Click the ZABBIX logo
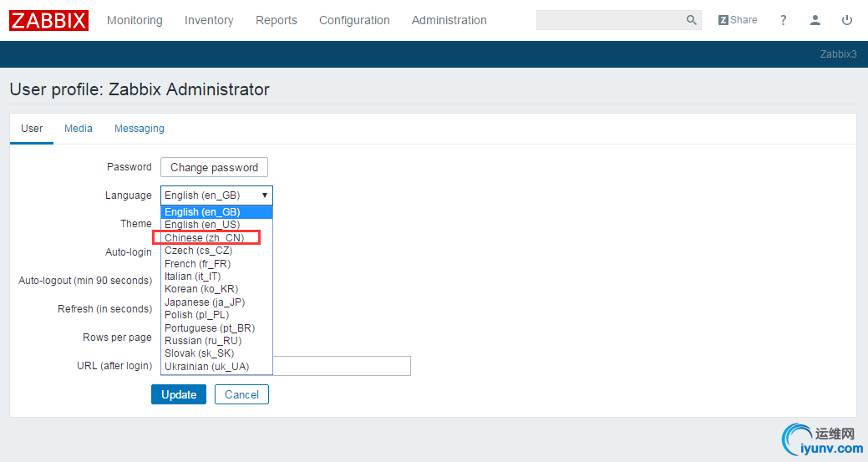 pos(48,21)
